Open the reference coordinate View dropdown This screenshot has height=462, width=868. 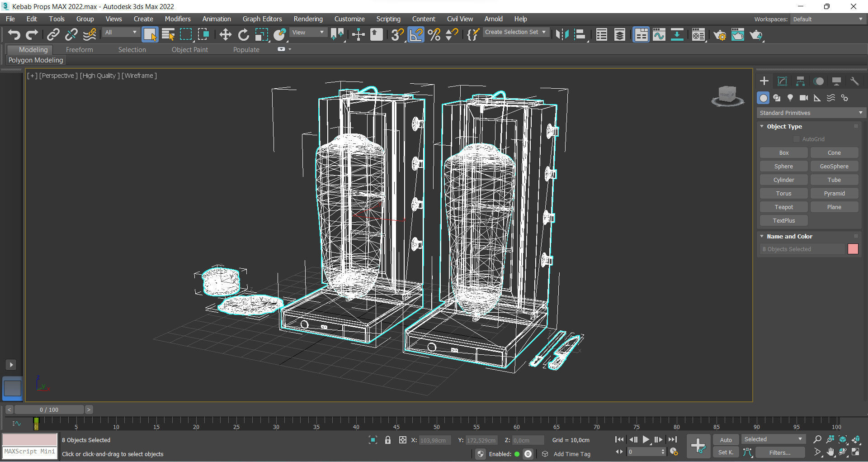click(308, 33)
